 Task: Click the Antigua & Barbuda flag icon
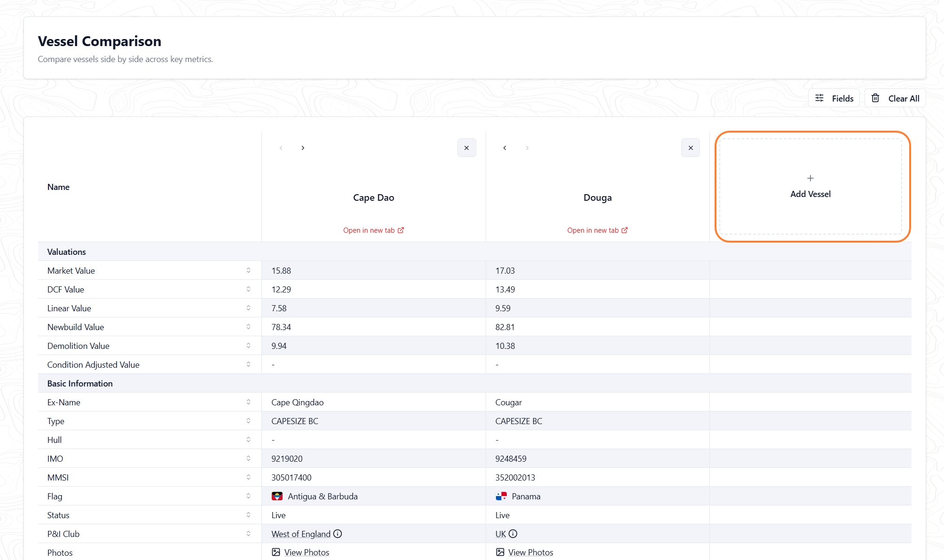coord(277,496)
